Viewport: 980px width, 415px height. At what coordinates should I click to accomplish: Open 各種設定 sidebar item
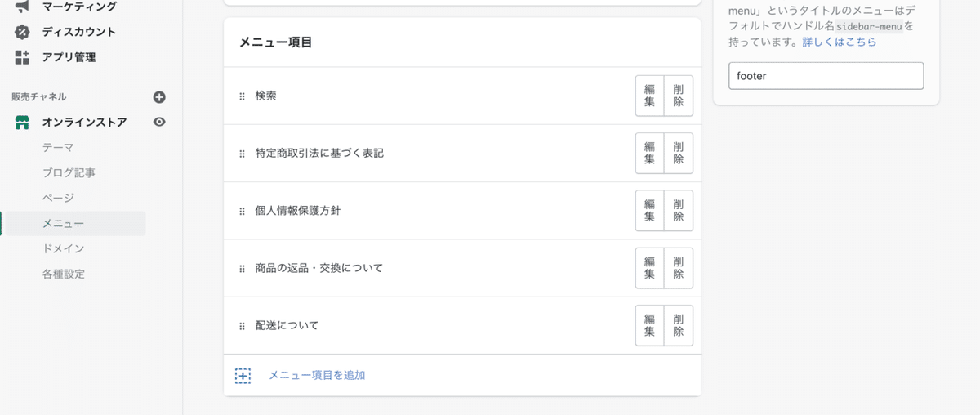(x=64, y=274)
